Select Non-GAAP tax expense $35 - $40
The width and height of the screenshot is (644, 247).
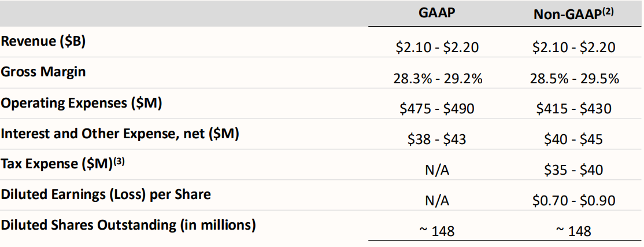pos(574,170)
